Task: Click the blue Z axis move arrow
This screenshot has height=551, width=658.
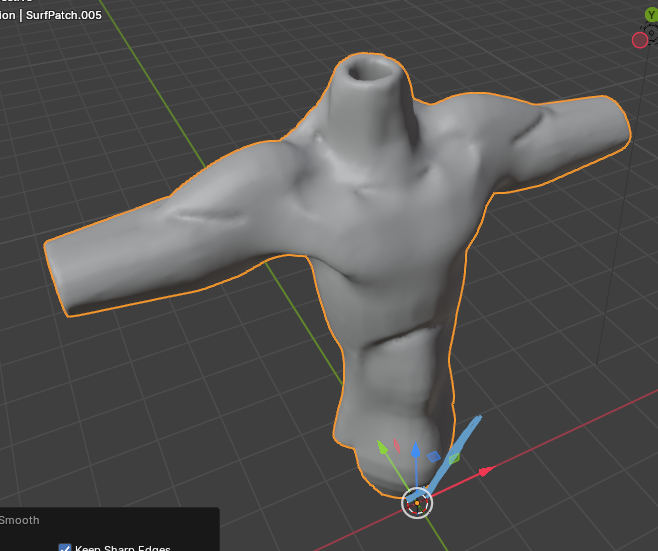Action: [415, 449]
